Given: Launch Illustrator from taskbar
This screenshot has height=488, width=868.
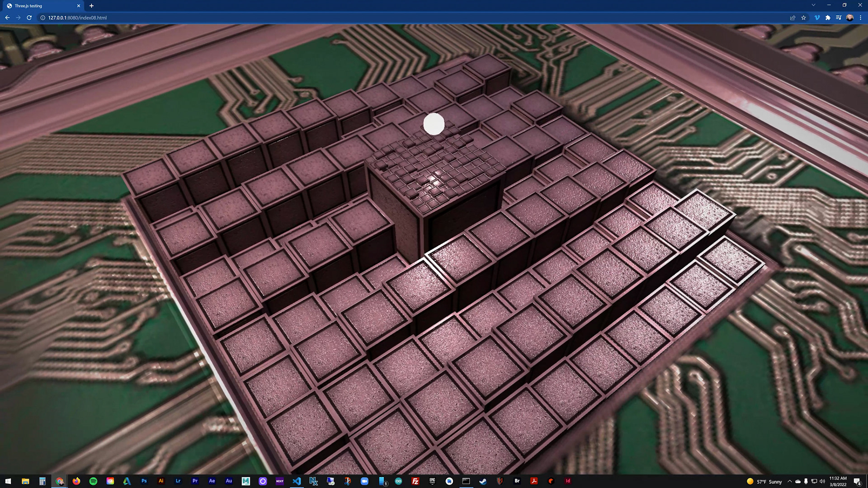Looking at the screenshot, I should click(x=161, y=481).
